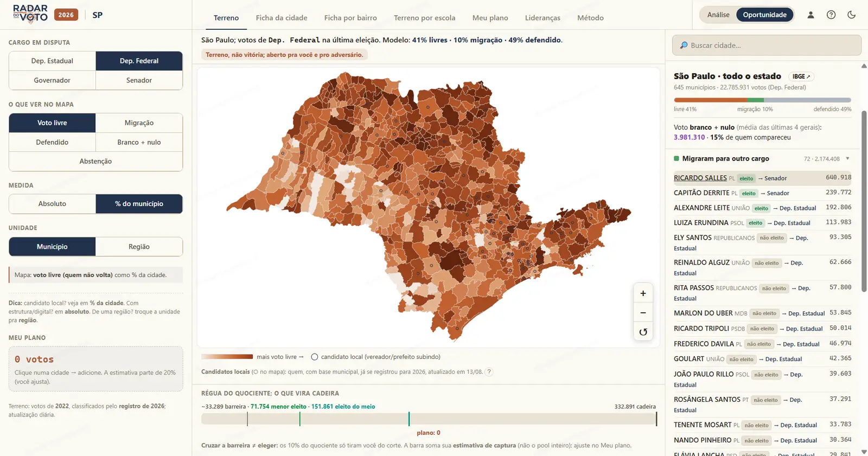Select the REINALDO ALGUZ candidate row
The image size is (868, 456).
click(x=762, y=268)
